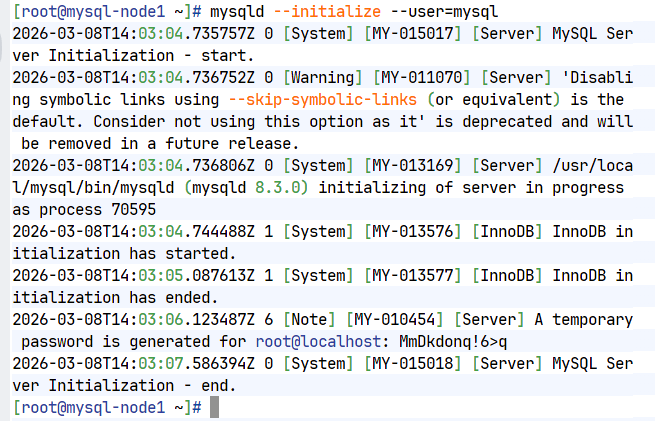Viewport: 655px width, 421px height.
Task: Click the root@localhost text
Action: coord(318,342)
